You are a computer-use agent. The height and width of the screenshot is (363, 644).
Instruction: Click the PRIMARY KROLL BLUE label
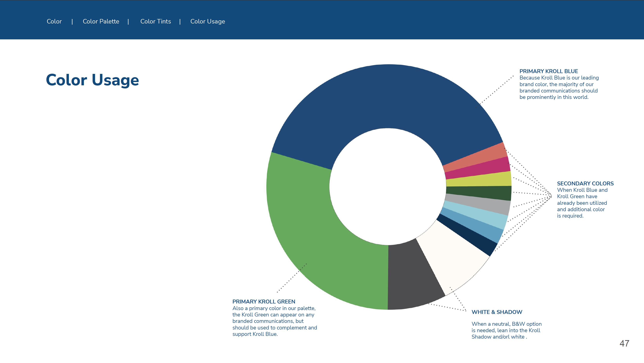point(548,71)
